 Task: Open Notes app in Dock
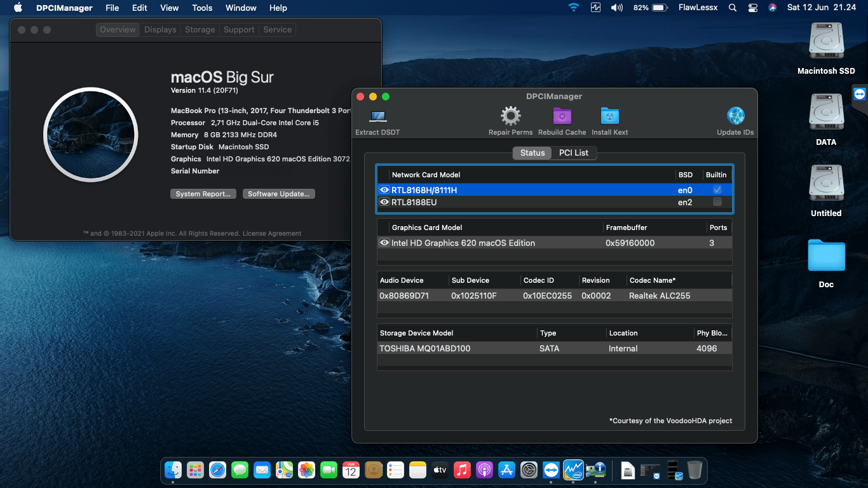click(417, 470)
